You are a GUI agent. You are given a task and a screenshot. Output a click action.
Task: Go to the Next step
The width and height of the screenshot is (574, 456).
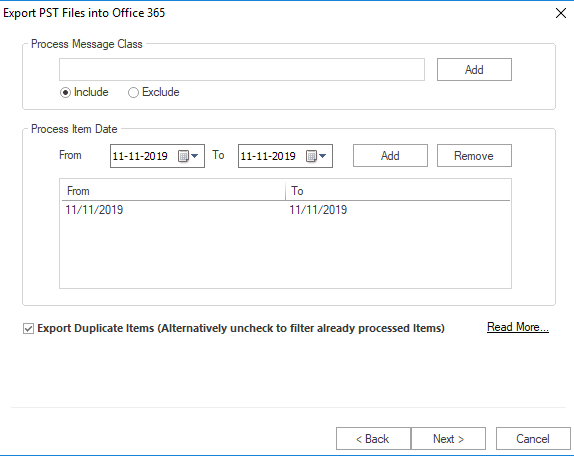448,438
